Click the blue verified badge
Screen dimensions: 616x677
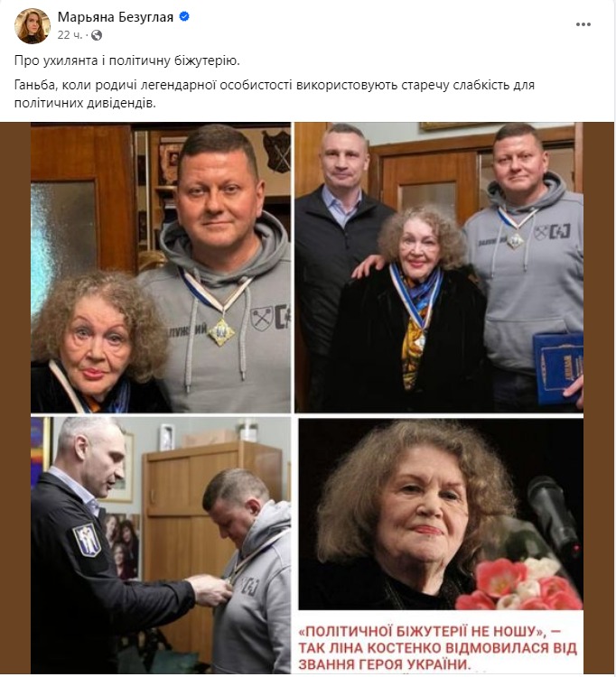point(184,17)
